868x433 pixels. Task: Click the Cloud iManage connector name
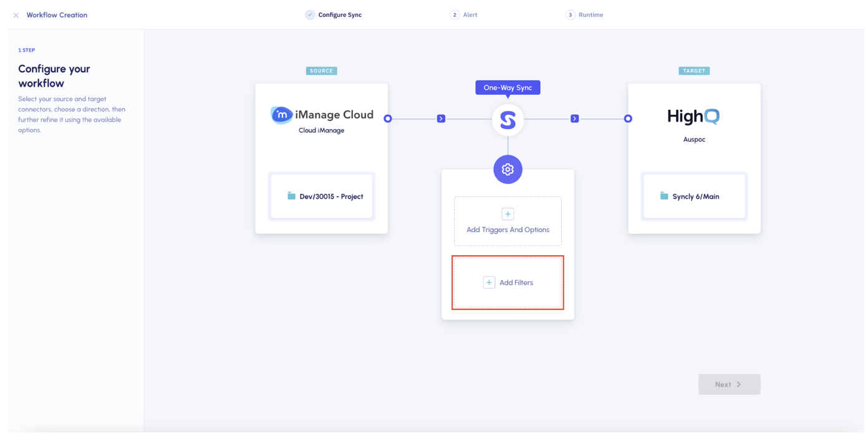coord(322,130)
